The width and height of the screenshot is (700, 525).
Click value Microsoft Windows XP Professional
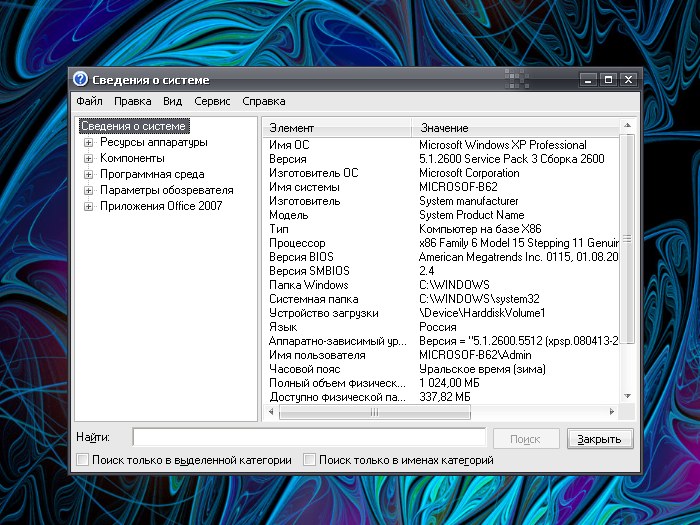tap(503, 145)
